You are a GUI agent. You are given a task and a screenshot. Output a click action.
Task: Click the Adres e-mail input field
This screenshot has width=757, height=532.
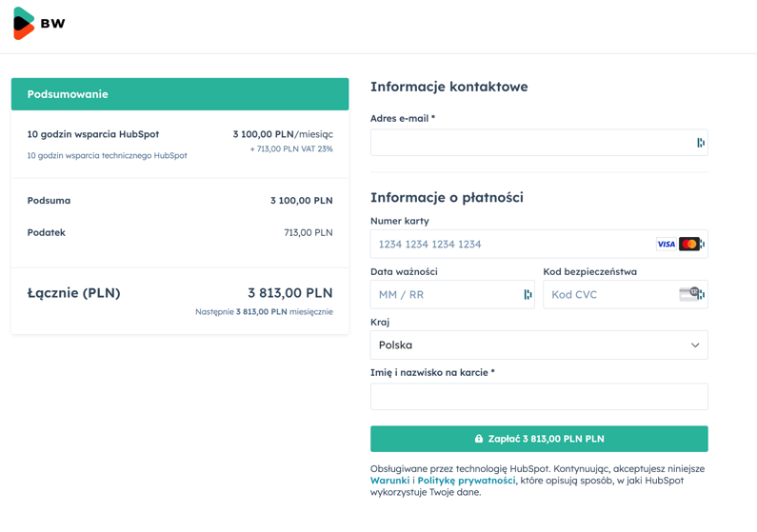click(x=539, y=143)
